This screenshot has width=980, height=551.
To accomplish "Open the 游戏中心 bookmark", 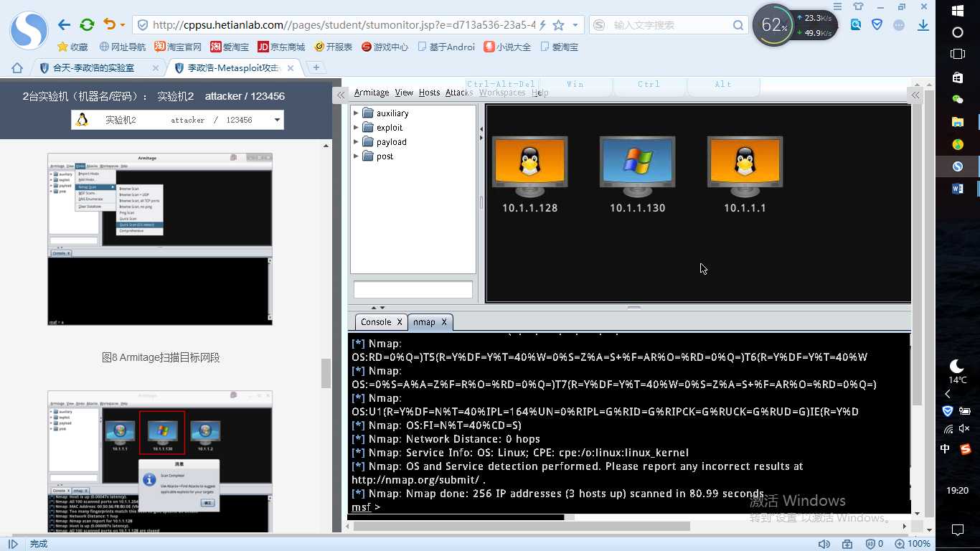I will 385,47.
